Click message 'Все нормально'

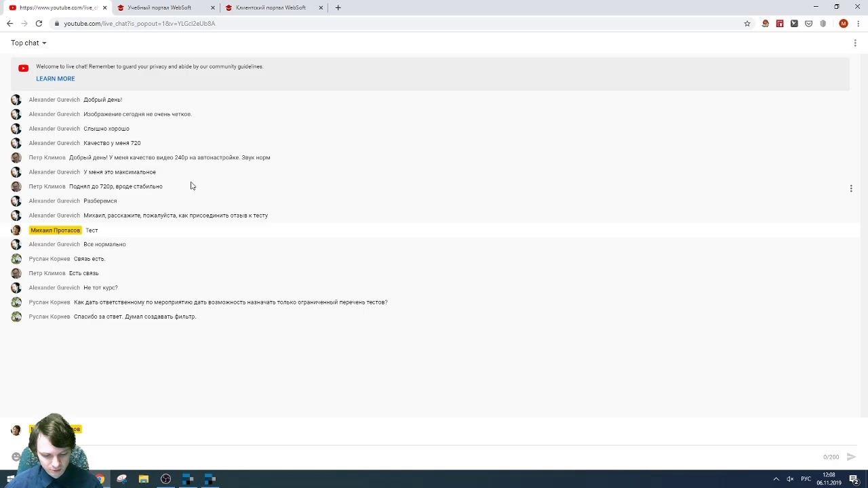click(x=104, y=244)
